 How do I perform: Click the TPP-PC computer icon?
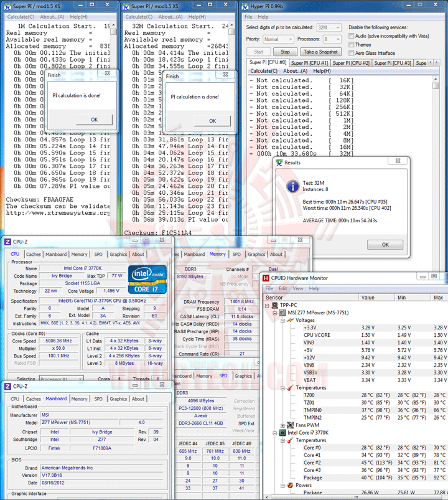coord(274,305)
